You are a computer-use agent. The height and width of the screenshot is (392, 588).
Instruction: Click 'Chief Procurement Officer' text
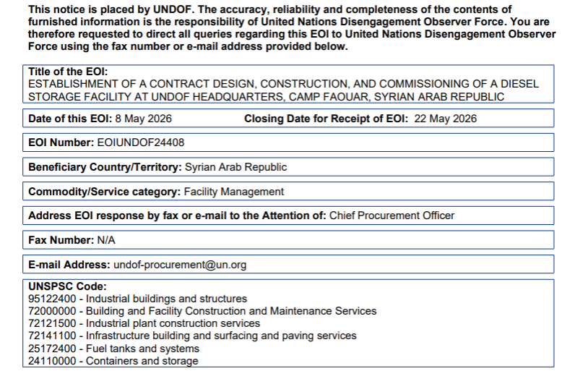(392, 216)
